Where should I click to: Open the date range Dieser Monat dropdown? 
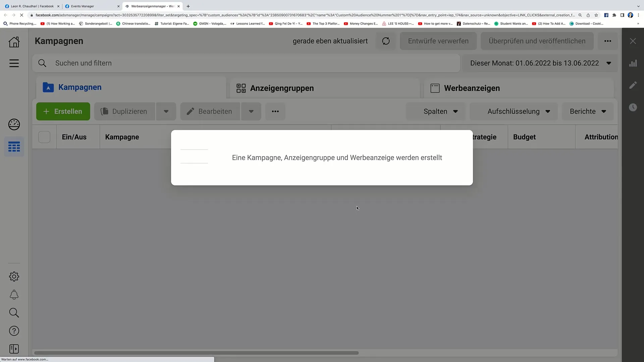point(540,63)
